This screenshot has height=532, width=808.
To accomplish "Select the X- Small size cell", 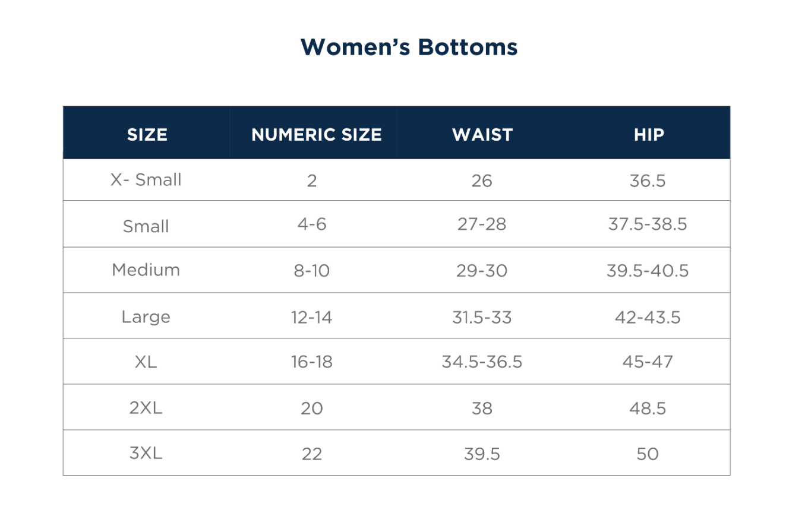I will coord(146,179).
